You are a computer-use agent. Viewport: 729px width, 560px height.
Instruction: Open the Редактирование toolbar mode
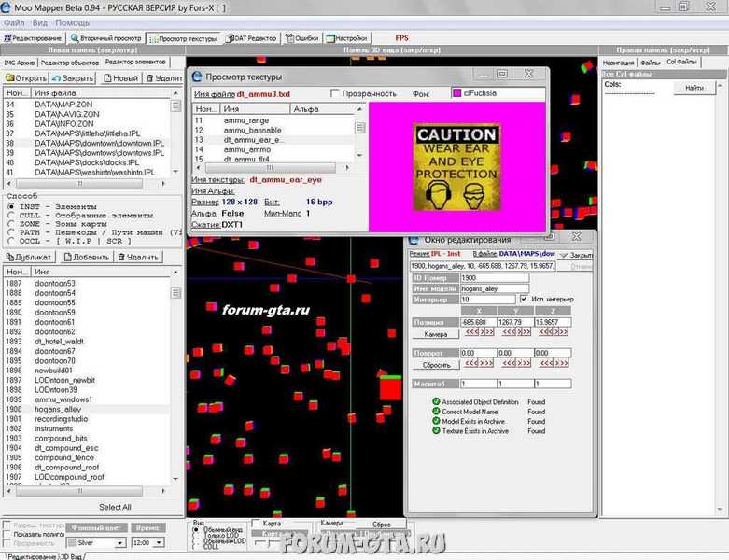click(33, 38)
